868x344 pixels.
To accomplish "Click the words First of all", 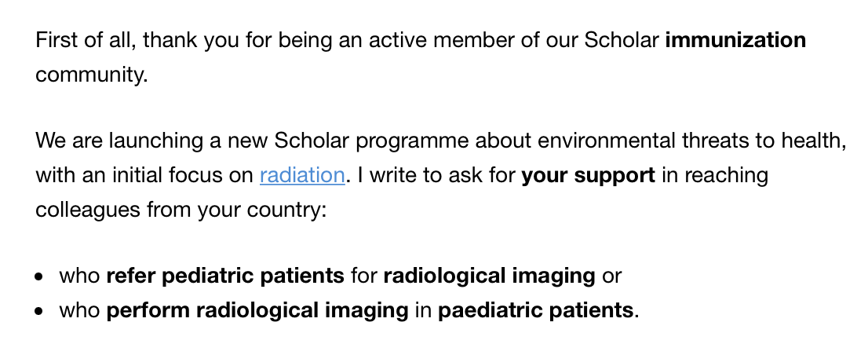I will coord(83,40).
